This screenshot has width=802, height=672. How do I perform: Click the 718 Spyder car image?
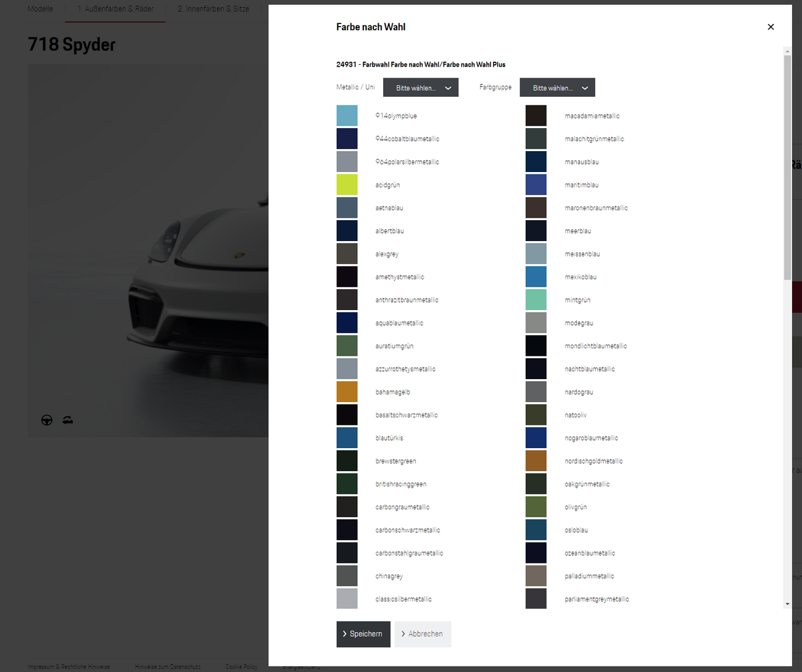pos(148,251)
